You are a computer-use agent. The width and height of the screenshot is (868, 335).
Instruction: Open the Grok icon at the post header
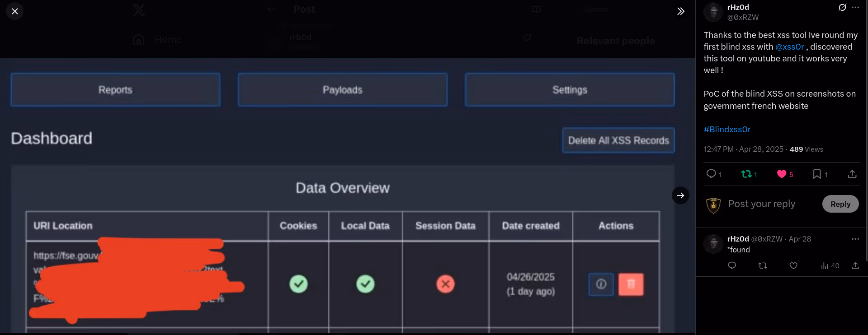click(x=842, y=7)
